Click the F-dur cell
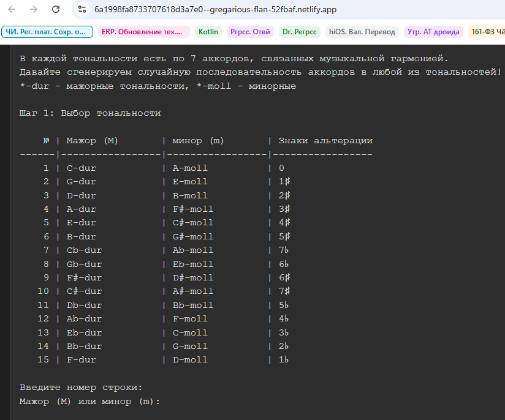 click(x=81, y=360)
